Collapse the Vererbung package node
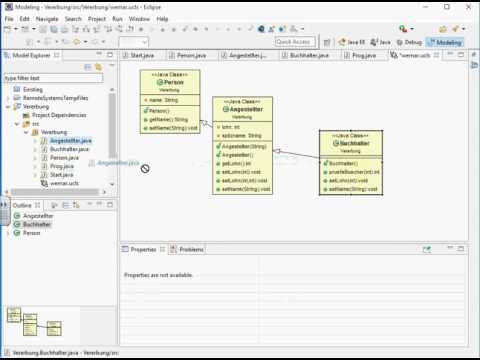 [26, 132]
